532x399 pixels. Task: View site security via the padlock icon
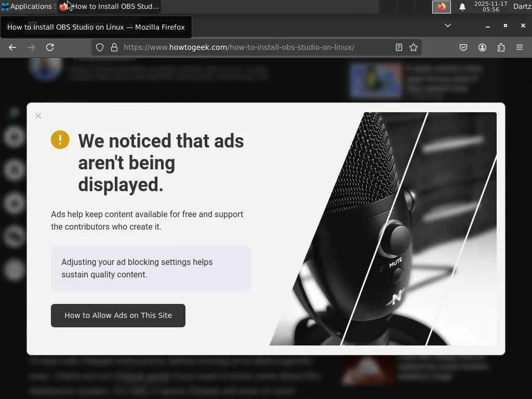(114, 47)
